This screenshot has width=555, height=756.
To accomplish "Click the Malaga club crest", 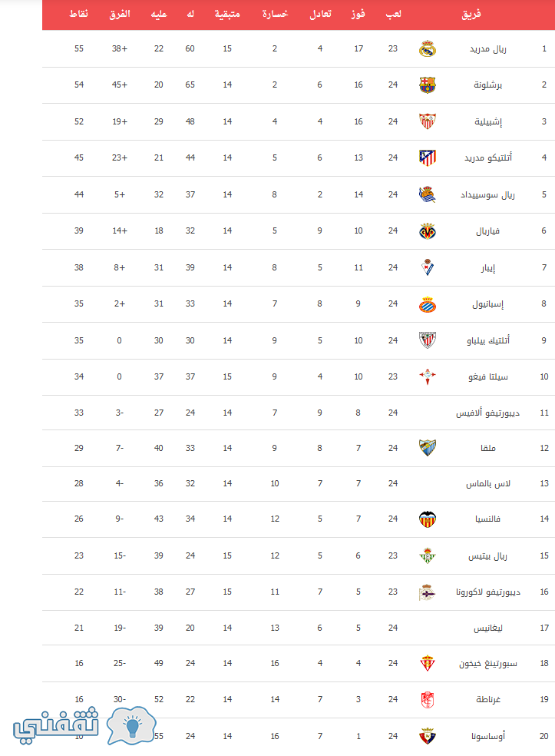I will click(428, 448).
